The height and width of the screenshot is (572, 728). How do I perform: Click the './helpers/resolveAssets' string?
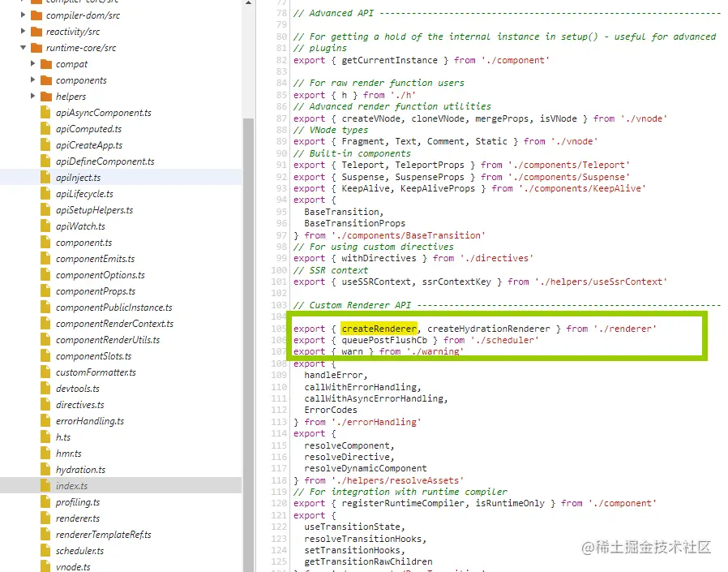pos(397,480)
